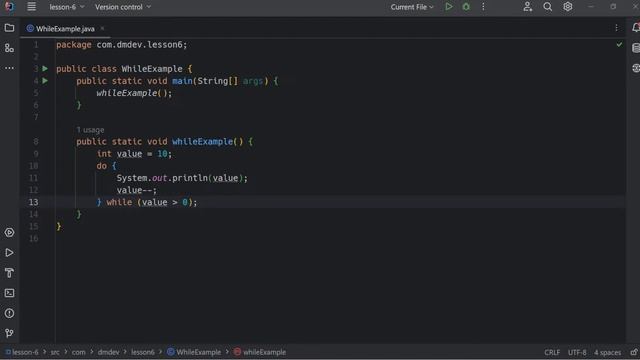Click the com breadcrumb
This screenshot has height=360, width=640.
click(78, 352)
